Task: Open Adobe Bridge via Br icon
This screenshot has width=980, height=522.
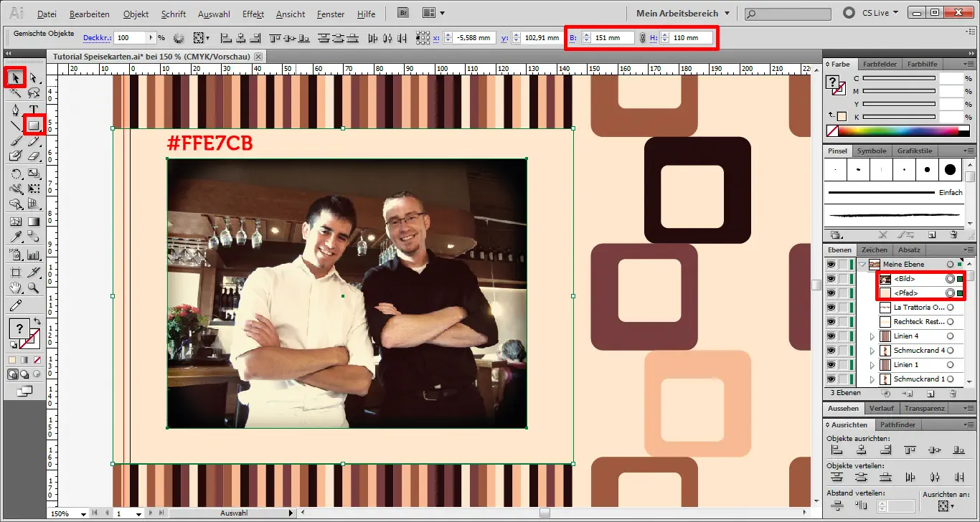Action: click(404, 13)
